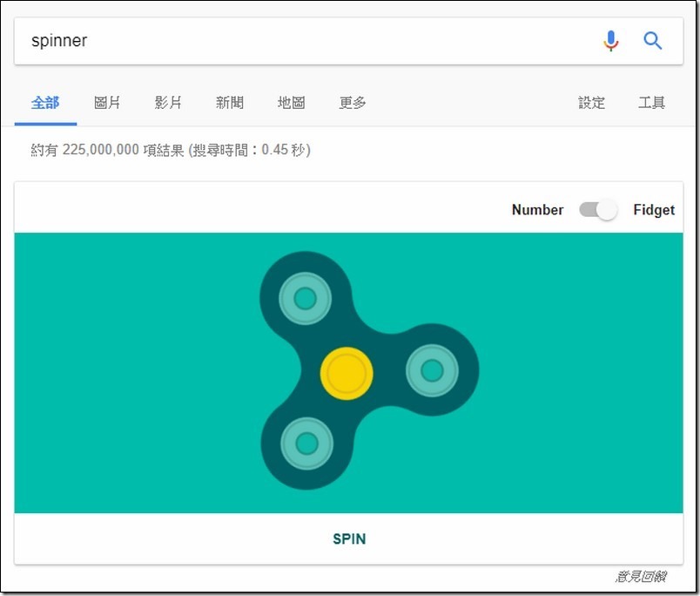Click the yellow center of the fidget spinner
The width and height of the screenshot is (700, 596).
(347, 374)
